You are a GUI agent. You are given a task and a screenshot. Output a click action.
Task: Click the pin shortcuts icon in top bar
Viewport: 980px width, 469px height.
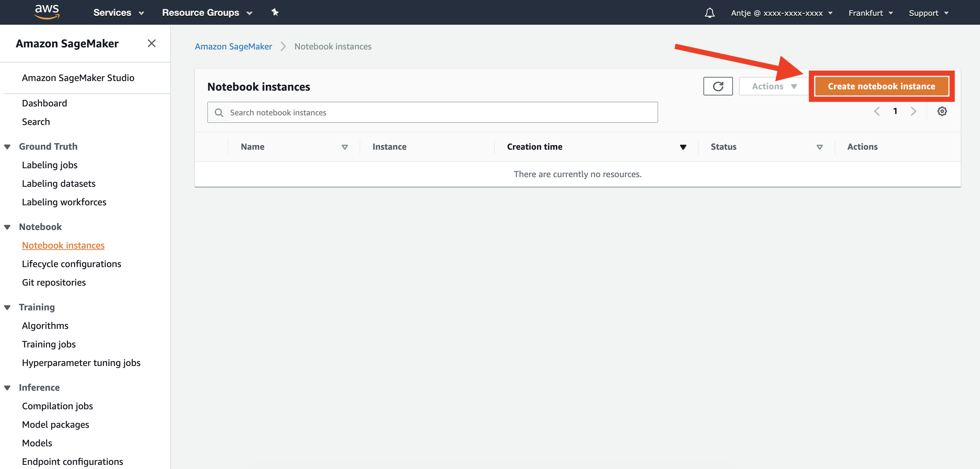point(275,13)
